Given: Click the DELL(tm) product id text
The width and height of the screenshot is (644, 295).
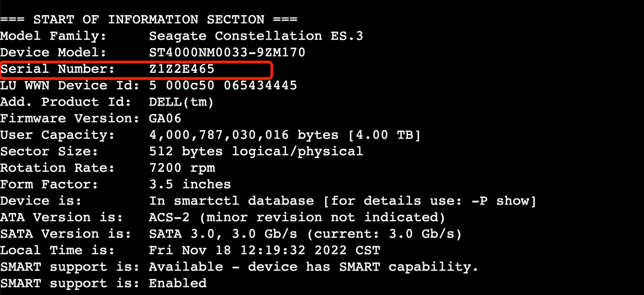Looking at the screenshot, I should [182, 102].
